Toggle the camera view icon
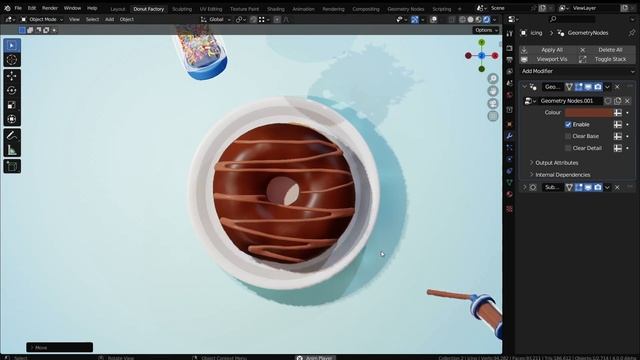Image resolution: width=640 pixels, height=360 pixels. 493,104
